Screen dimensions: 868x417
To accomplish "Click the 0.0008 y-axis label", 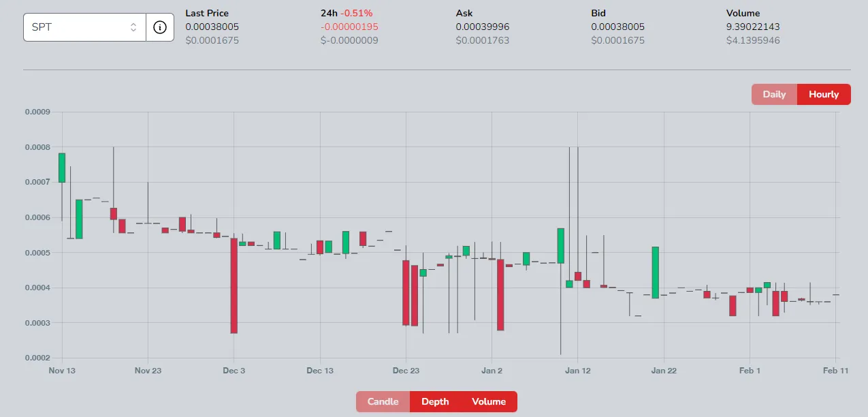I will 38,147.
